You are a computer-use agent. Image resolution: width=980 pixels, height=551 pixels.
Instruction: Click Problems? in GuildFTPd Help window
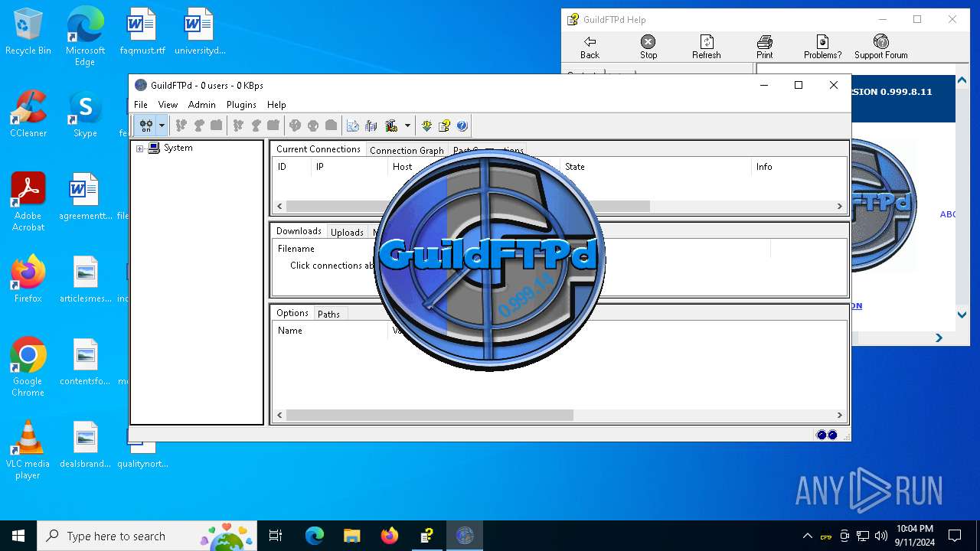pyautogui.click(x=822, y=47)
